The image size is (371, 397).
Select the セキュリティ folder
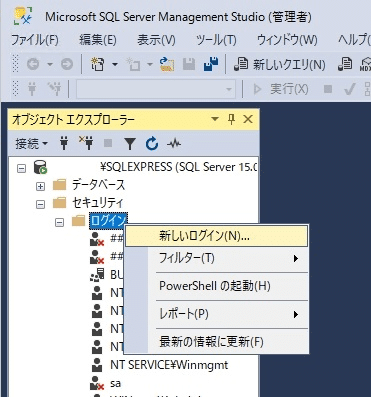(98, 203)
